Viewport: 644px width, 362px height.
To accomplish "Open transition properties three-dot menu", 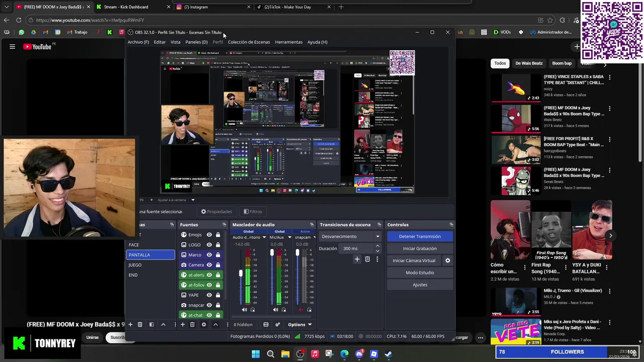I will [377, 259].
